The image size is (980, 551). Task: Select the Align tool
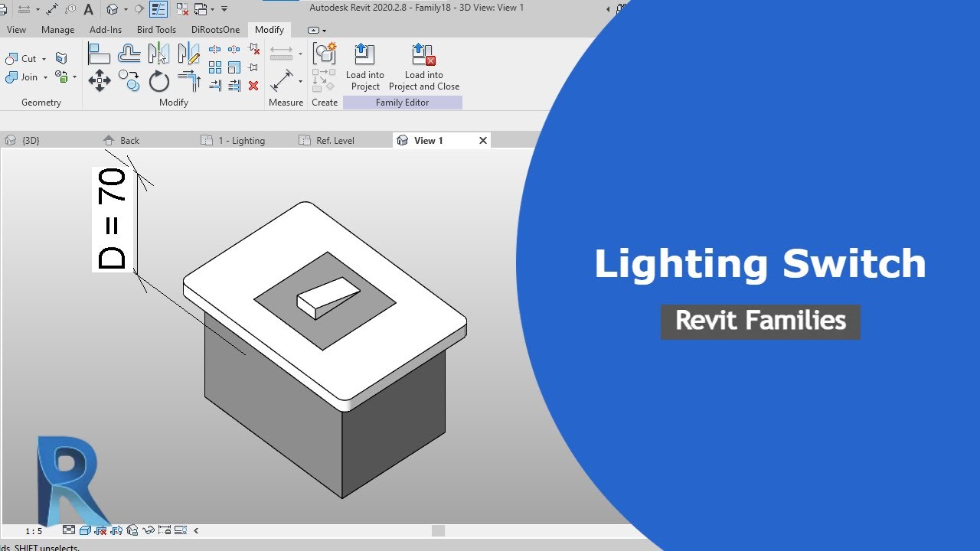point(100,54)
